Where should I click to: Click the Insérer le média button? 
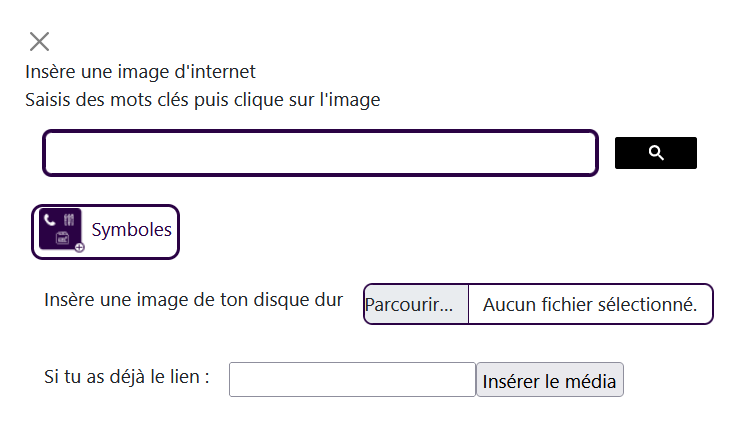[550, 380]
